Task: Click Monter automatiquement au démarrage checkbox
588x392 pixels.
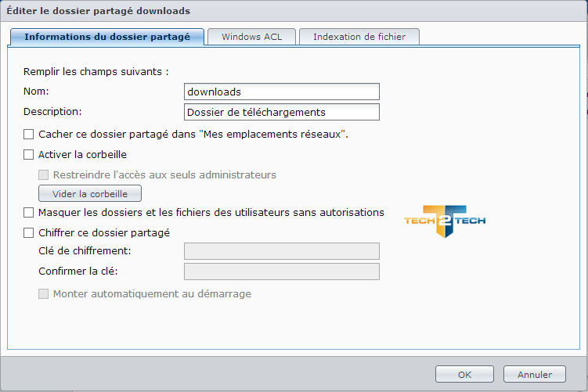Action: [x=44, y=294]
